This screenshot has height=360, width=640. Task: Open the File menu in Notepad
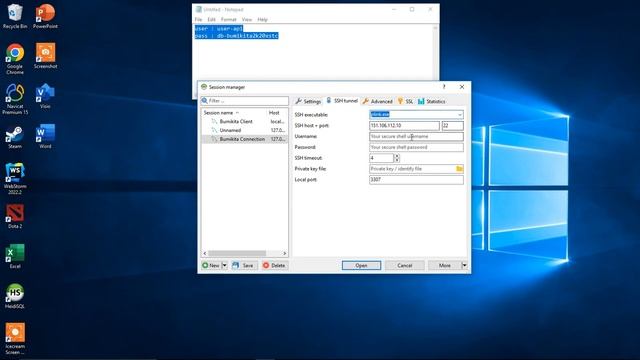click(198, 19)
